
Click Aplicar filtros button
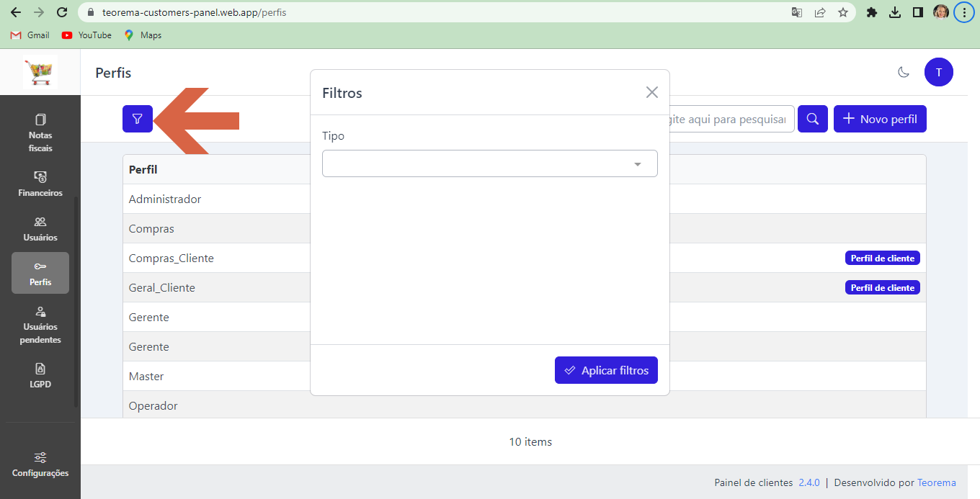pyautogui.click(x=606, y=370)
